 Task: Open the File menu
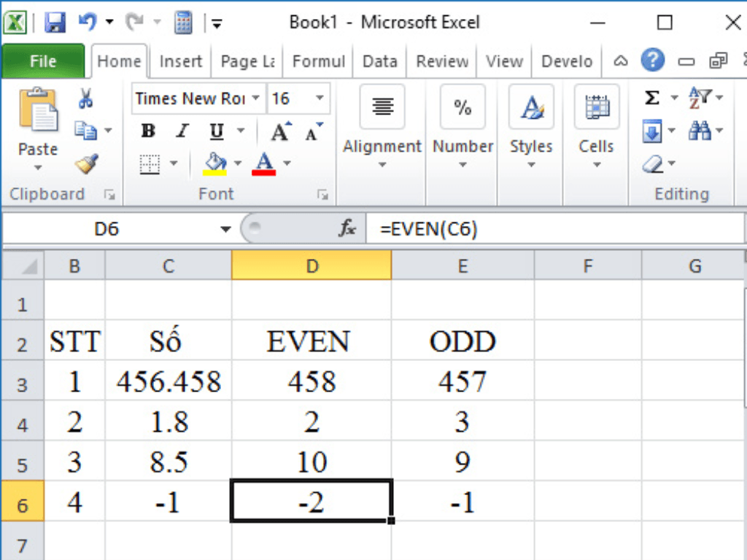[x=42, y=61]
